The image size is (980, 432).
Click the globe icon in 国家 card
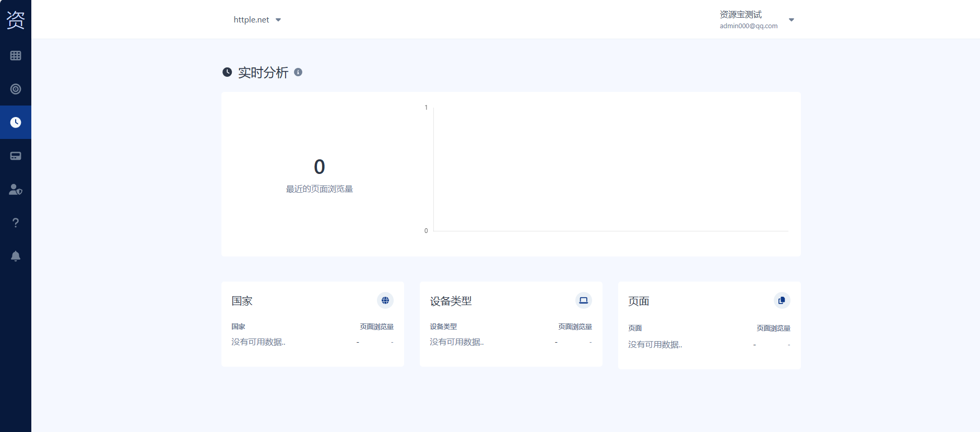[385, 300]
